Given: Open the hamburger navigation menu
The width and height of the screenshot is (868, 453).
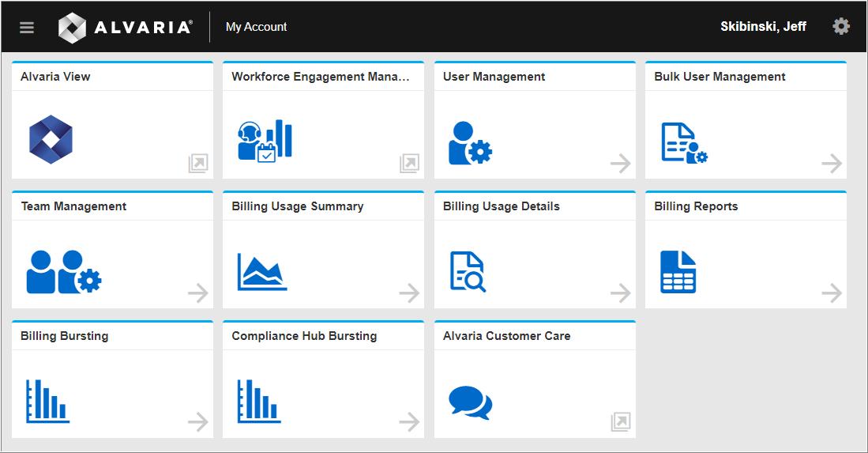Looking at the screenshot, I should (x=27, y=28).
